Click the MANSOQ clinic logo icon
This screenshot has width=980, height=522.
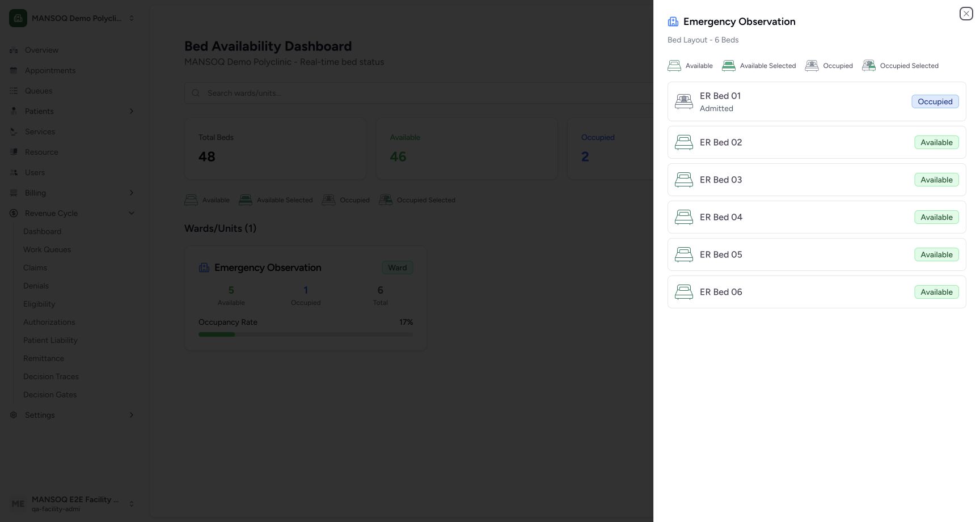coord(18,18)
